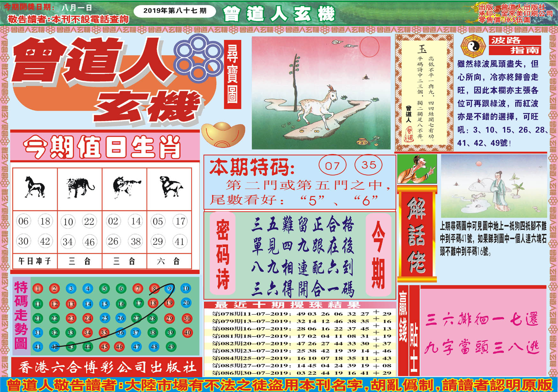Click the pointing old man figure
The image size is (558, 392).
point(417,169)
